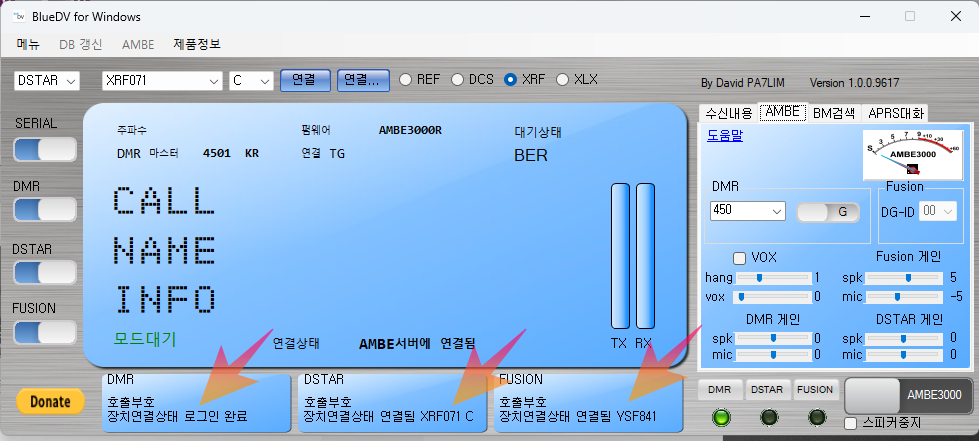Switch to the APRS대화 tab
The height and width of the screenshot is (441, 979).
895,113
